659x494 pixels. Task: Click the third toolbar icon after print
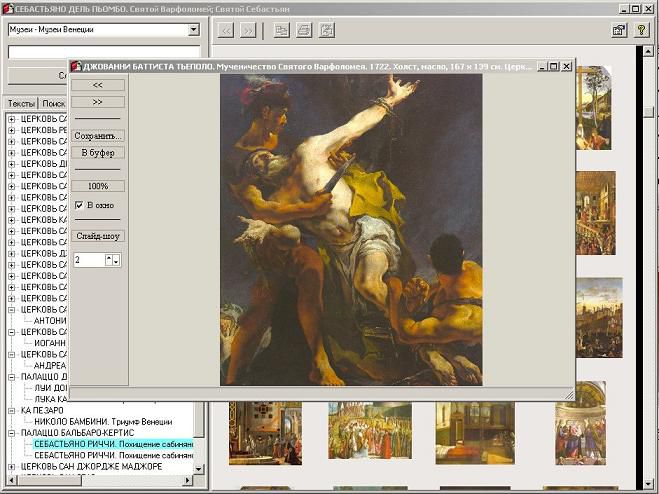[327, 30]
